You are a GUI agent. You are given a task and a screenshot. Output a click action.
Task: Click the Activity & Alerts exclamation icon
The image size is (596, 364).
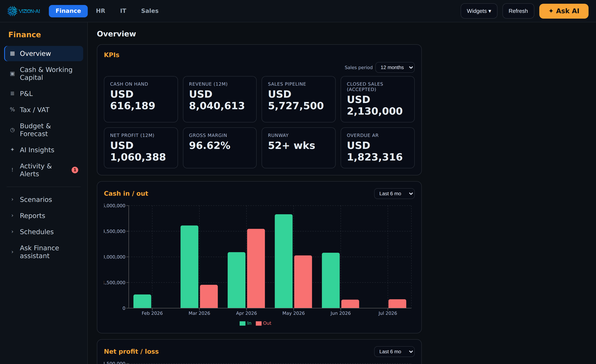click(x=12, y=170)
